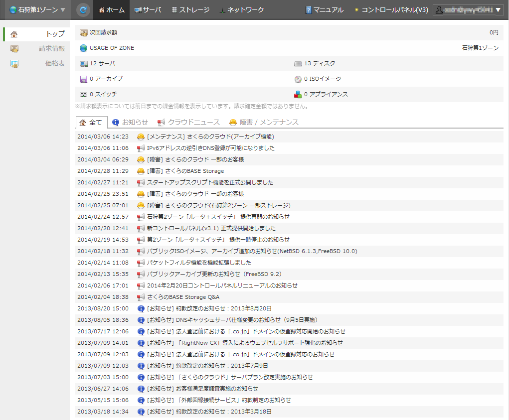
Task: Go to the サーバ menu
Action: (148, 10)
